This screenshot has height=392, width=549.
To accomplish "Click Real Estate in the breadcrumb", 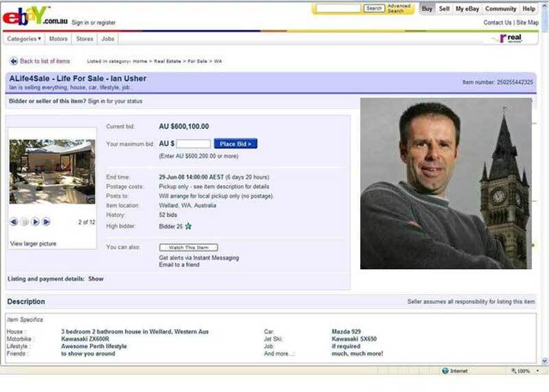I will (167, 61).
